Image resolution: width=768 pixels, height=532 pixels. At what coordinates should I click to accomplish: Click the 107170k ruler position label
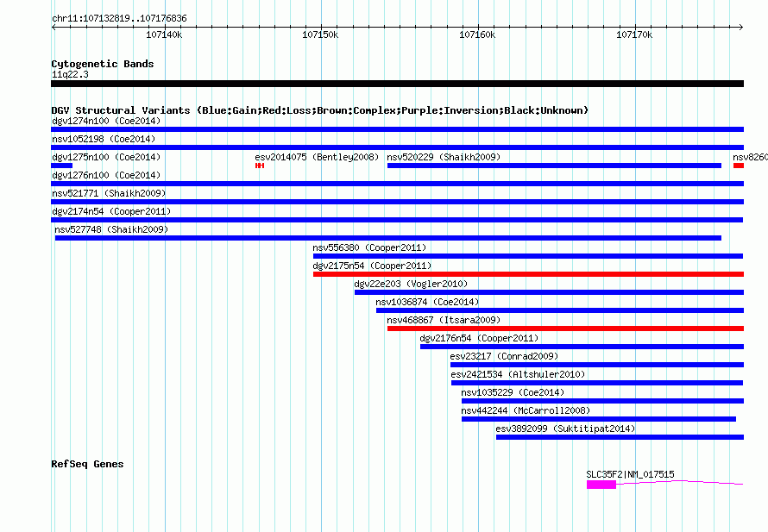(634, 34)
